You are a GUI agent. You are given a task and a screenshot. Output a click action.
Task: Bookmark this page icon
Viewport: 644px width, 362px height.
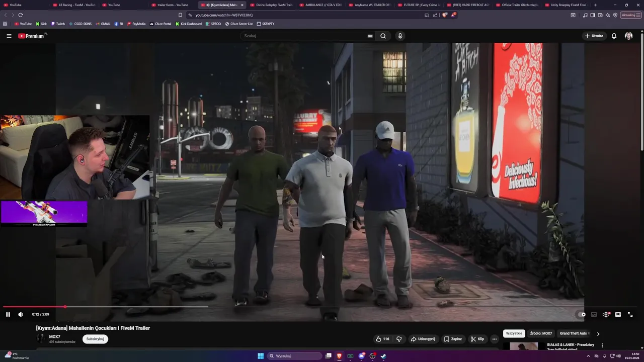180,15
